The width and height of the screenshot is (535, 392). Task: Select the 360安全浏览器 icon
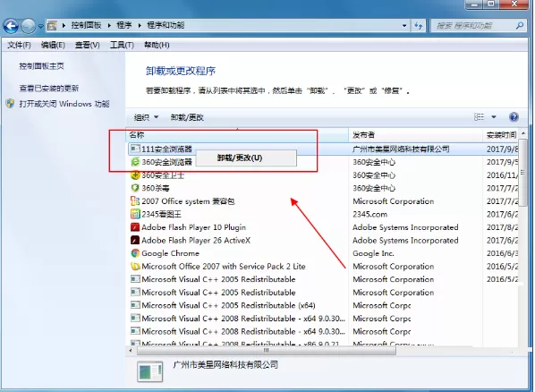pyautogui.click(x=135, y=161)
